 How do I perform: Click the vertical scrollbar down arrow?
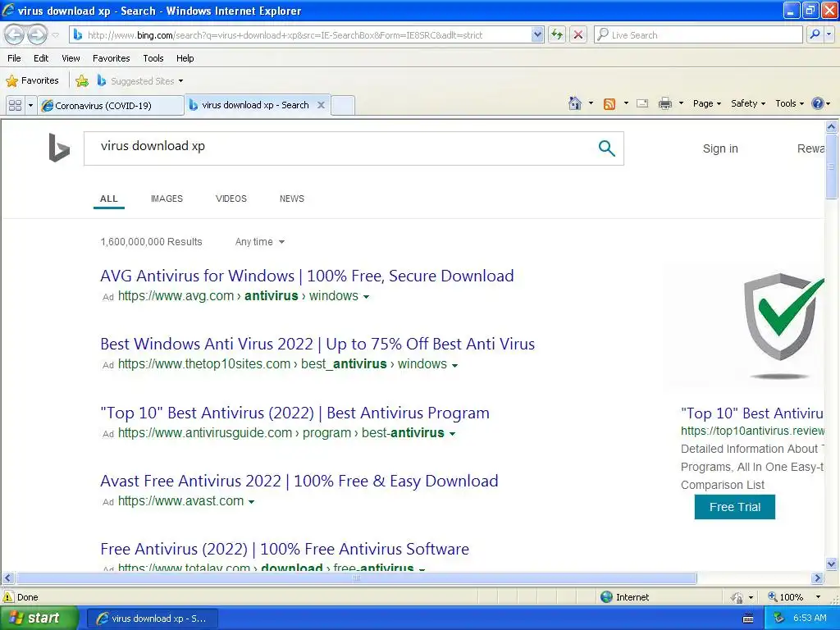click(x=832, y=564)
